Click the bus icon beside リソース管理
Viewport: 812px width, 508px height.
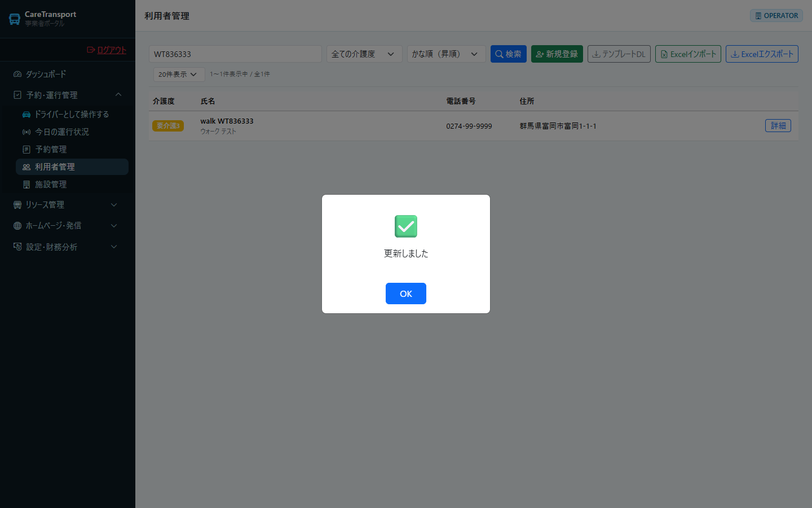[17, 205]
